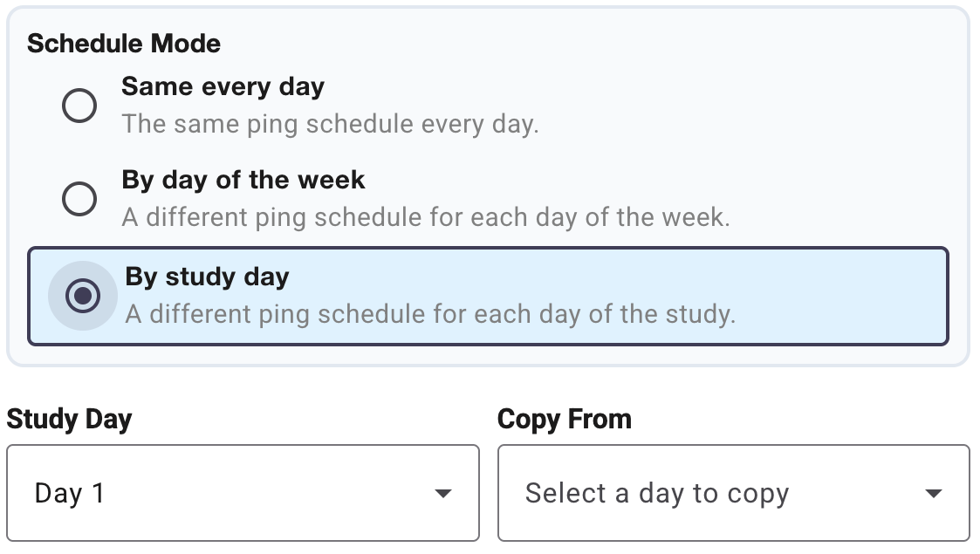Click "The same ping schedule every day." description
980x554 pixels.
tap(330, 124)
